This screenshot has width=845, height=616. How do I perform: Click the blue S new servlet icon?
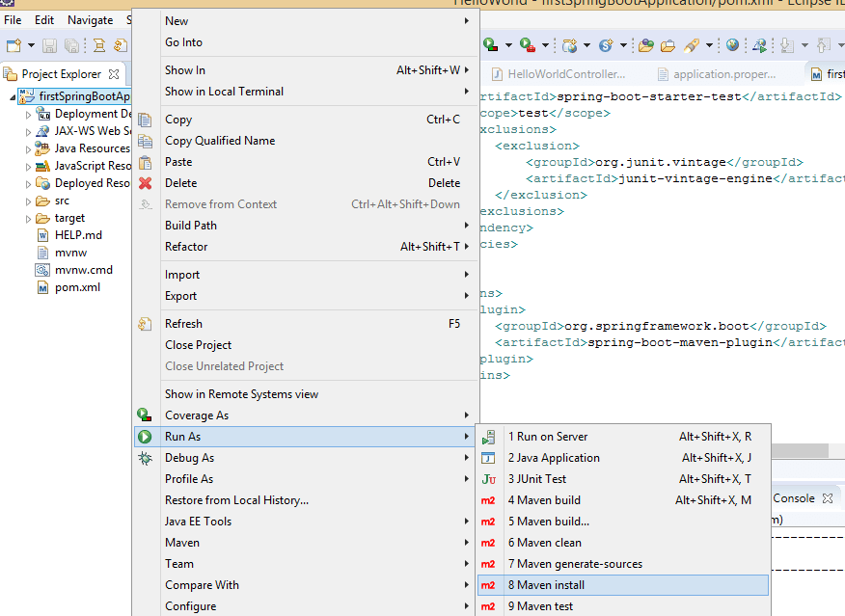coord(607,45)
